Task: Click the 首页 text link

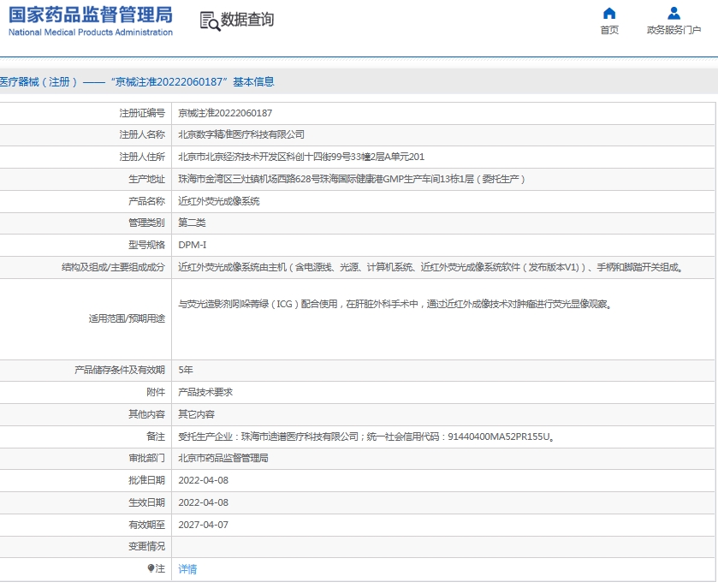Action: coord(609,30)
